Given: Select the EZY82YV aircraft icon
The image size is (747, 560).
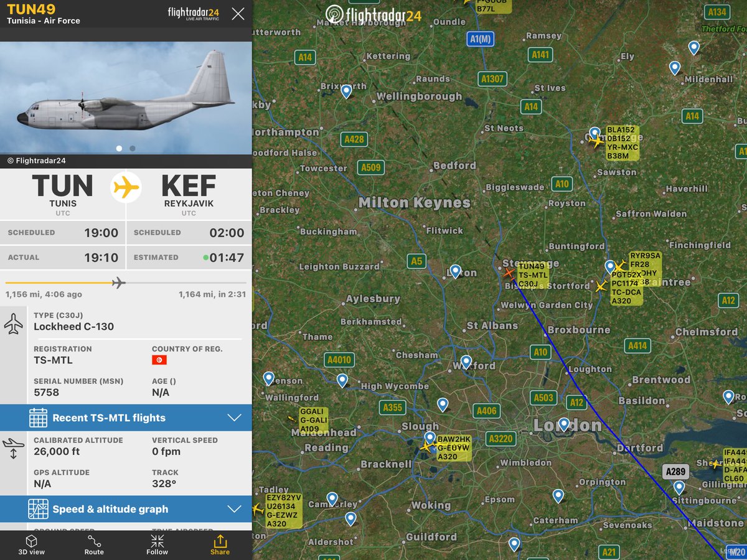Looking at the screenshot, I should tap(258, 509).
